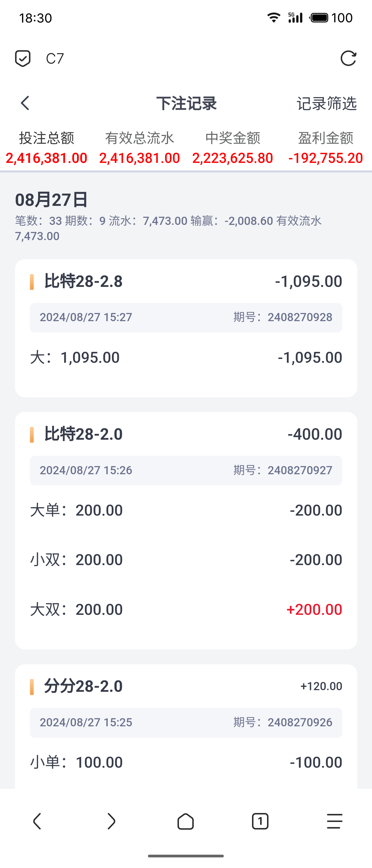Open the browser hamburger menu
372x868 pixels.
(334, 821)
